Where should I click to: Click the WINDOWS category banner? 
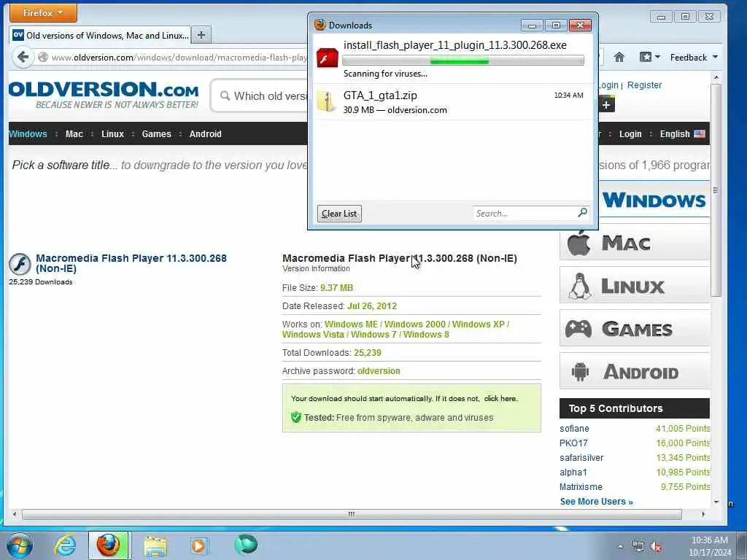pos(654,200)
